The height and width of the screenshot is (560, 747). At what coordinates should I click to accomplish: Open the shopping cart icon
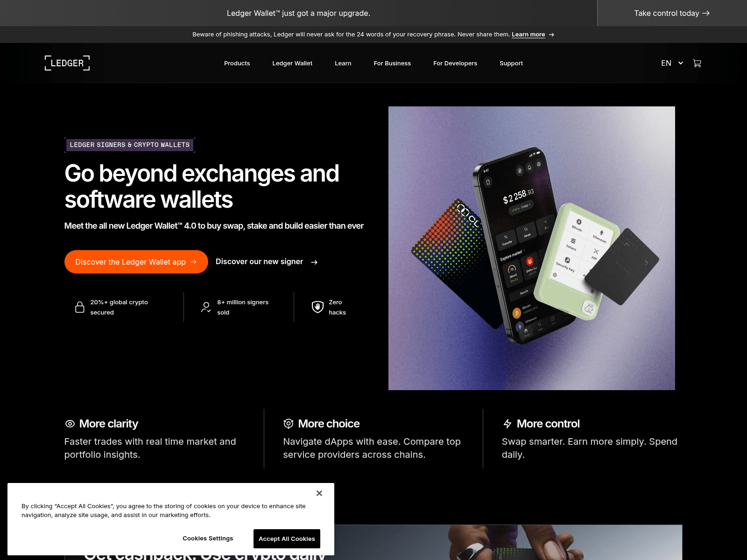(697, 63)
